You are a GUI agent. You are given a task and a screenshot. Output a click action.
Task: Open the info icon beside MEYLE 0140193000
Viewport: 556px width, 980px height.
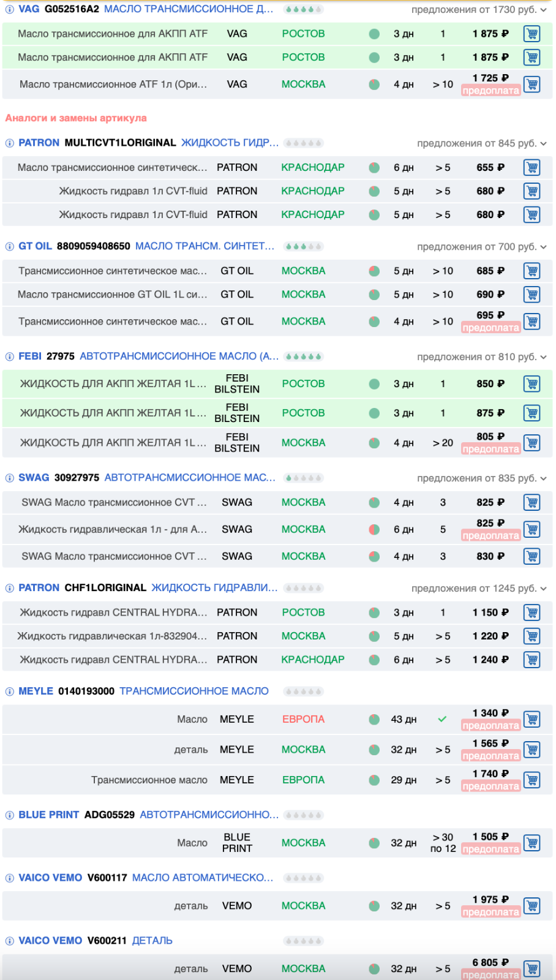click(x=10, y=692)
